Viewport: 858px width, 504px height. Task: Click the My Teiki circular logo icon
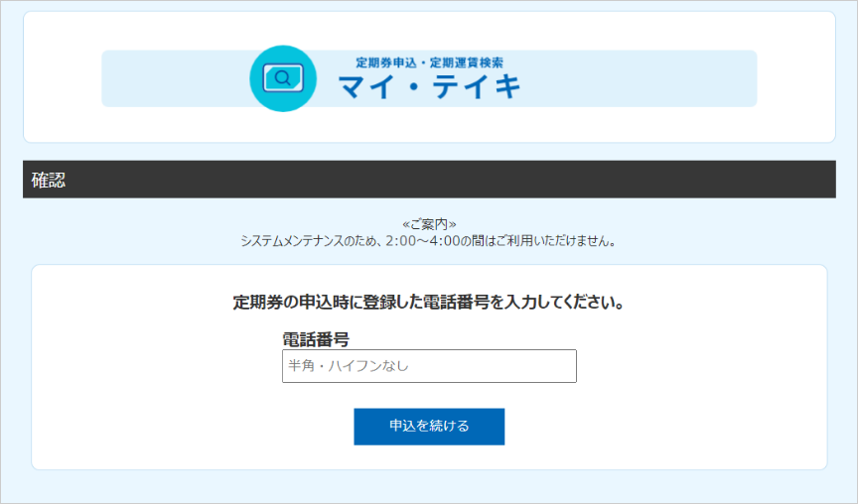pyautogui.click(x=283, y=78)
